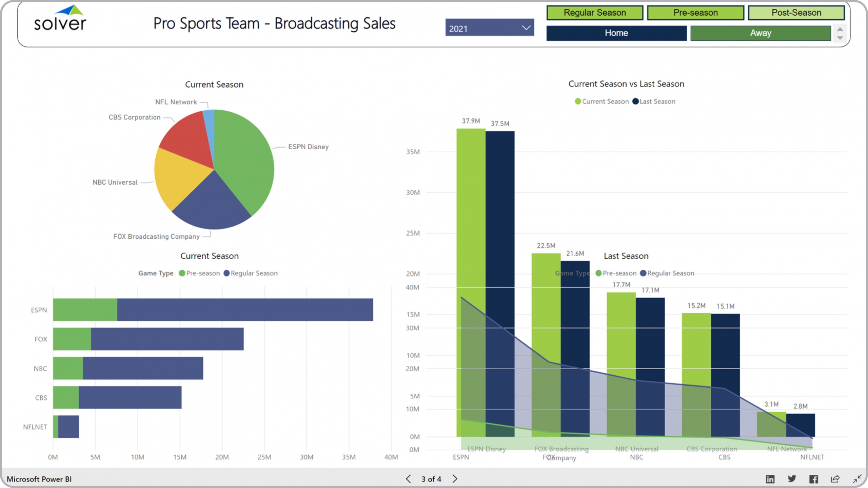Click Last Season legend color dot

pos(635,101)
